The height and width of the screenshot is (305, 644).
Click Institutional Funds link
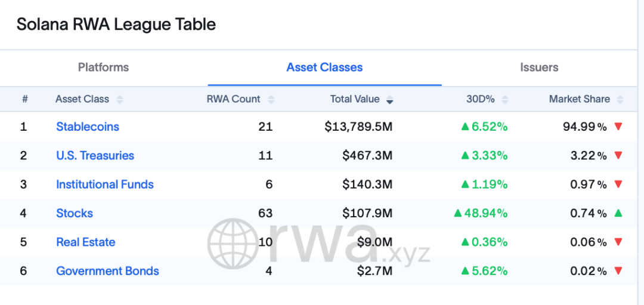[x=105, y=184]
